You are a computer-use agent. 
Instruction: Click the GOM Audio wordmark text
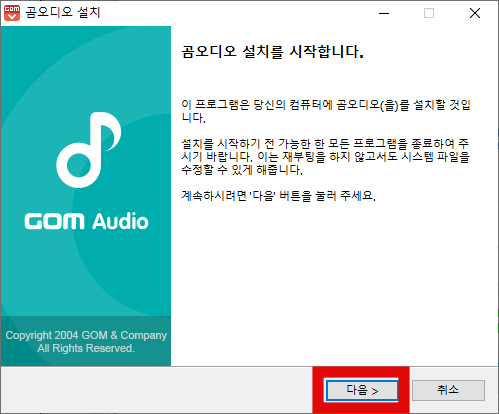[86, 221]
